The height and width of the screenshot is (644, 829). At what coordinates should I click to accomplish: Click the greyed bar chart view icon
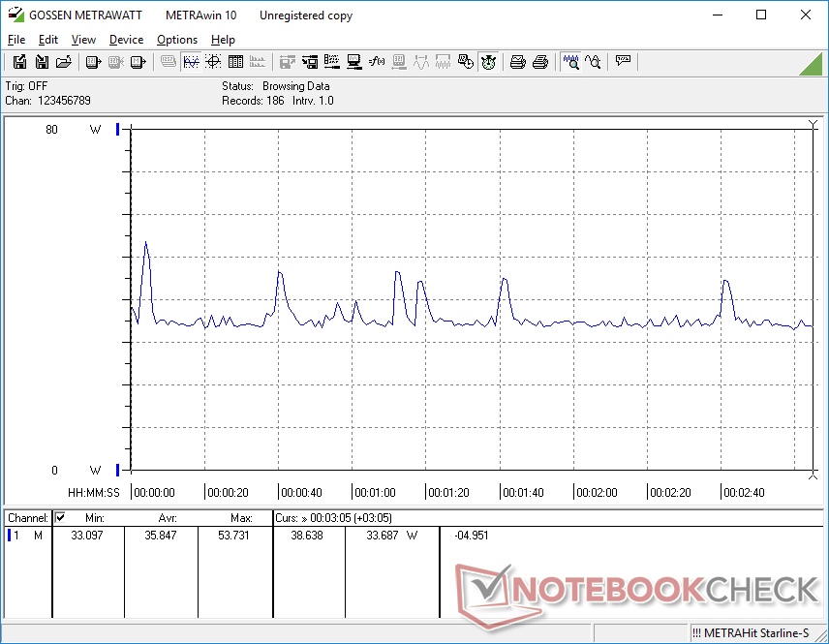(x=258, y=62)
